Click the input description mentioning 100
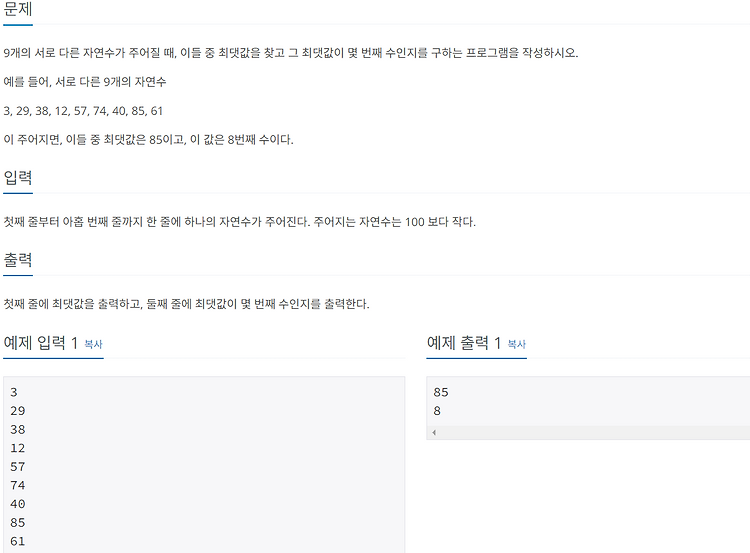The width and height of the screenshot is (750, 553). click(x=240, y=222)
